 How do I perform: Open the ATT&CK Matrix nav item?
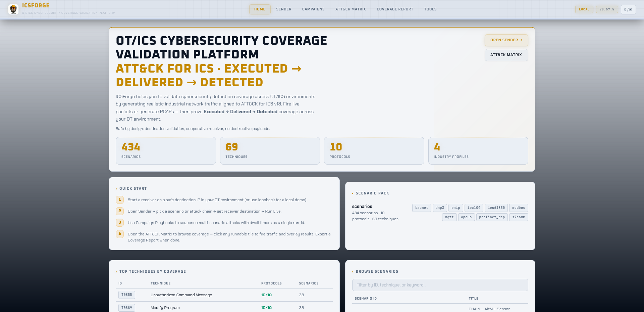coord(351,9)
